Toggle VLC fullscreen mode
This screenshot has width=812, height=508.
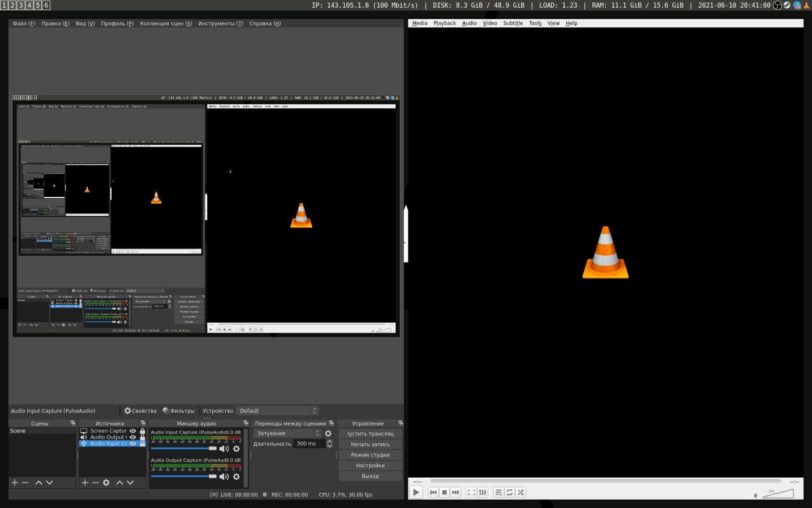pyautogui.click(x=471, y=492)
